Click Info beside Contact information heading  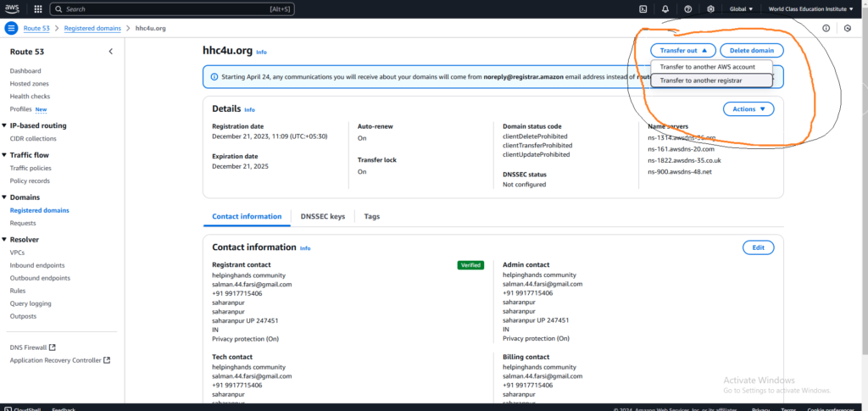pos(305,248)
